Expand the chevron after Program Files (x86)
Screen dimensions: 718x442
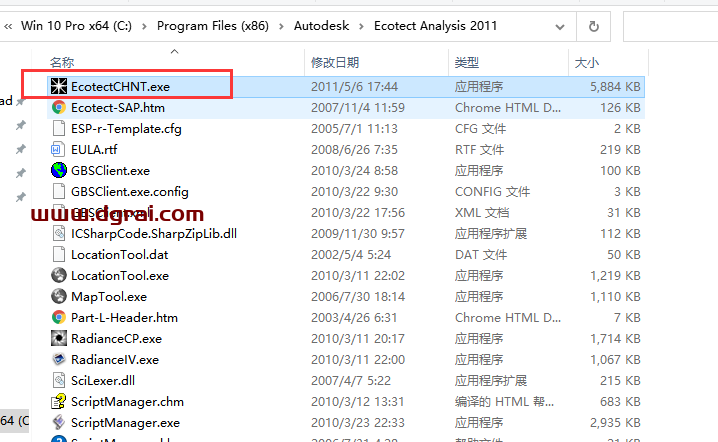point(281,27)
